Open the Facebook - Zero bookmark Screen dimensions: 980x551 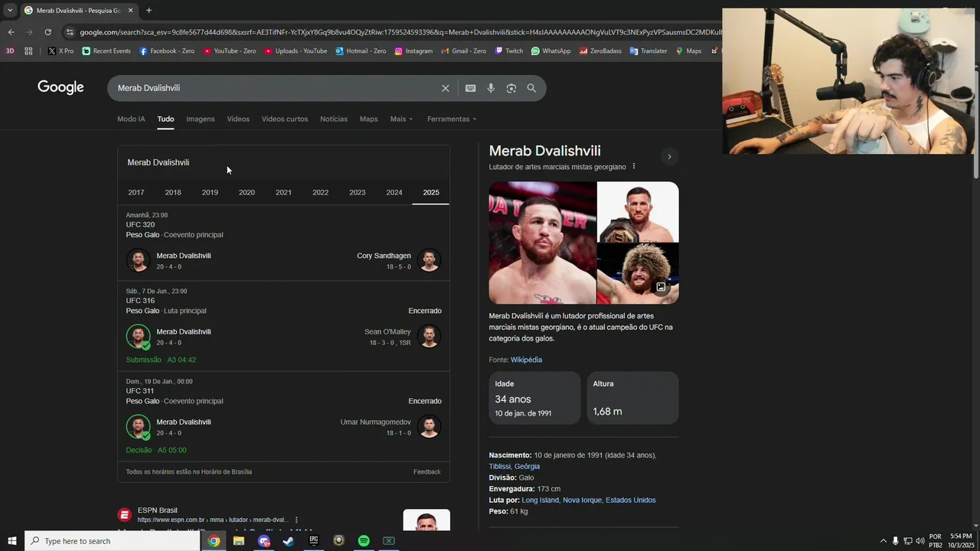click(167, 51)
